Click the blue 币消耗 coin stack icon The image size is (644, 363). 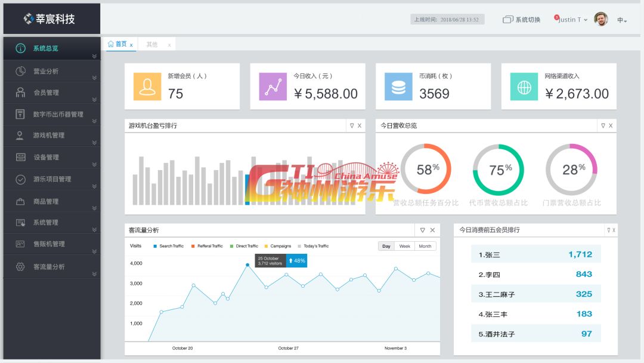click(398, 87)
